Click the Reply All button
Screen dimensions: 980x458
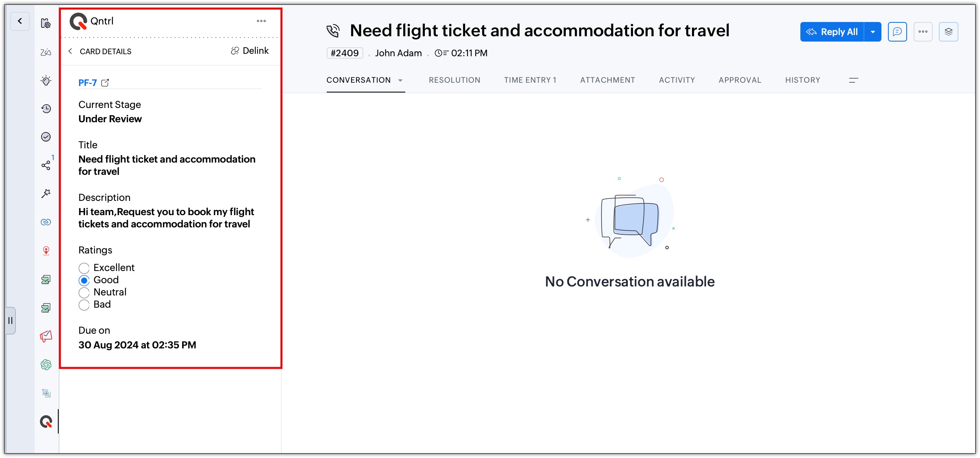pyautogui.click(x=832, y=32)
